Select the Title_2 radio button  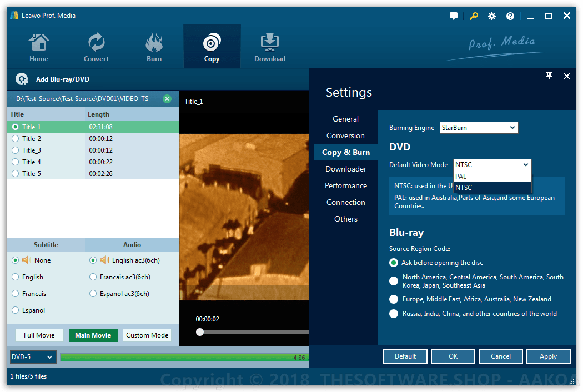coord(15,139)
